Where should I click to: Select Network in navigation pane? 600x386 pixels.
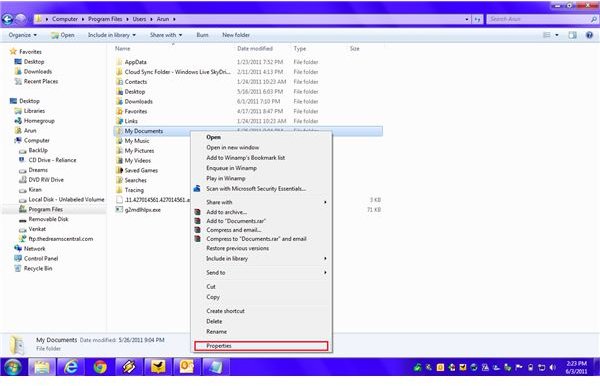34,249
